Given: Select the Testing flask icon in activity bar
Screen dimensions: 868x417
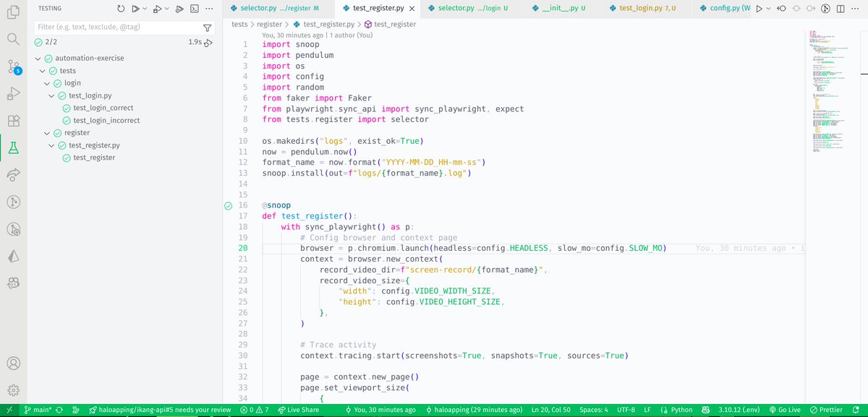Looking at the screenshot, I should click(12, 147).
